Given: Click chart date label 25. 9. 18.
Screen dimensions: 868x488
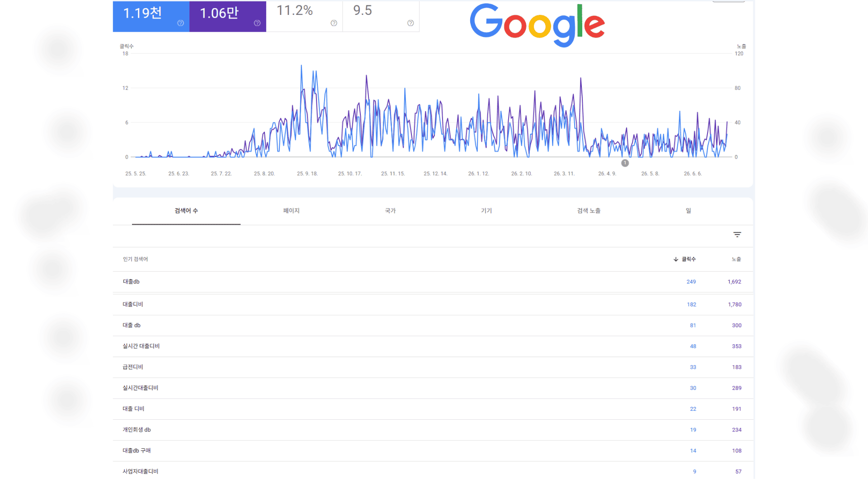Looking at the screenshot, I should click(307, 174).
